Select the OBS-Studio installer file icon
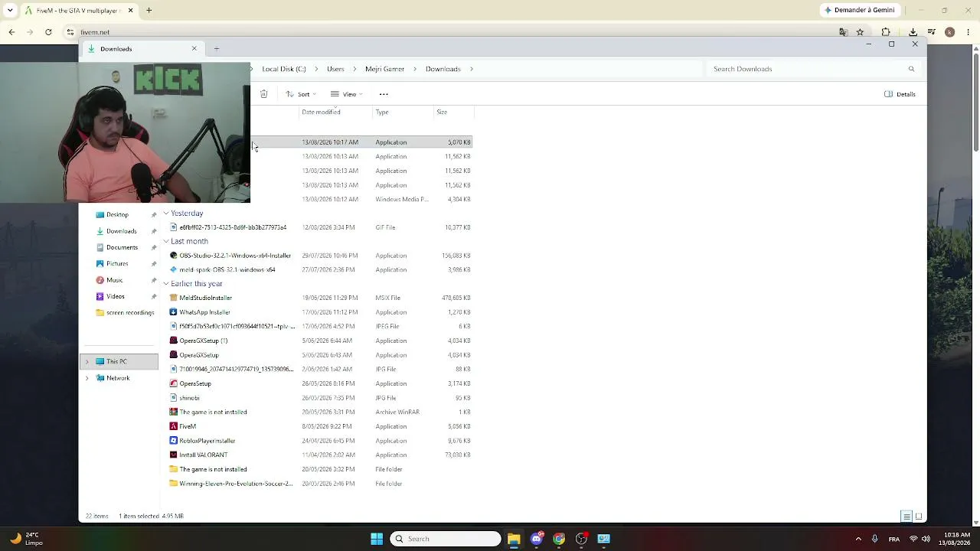 pos(173,256)
